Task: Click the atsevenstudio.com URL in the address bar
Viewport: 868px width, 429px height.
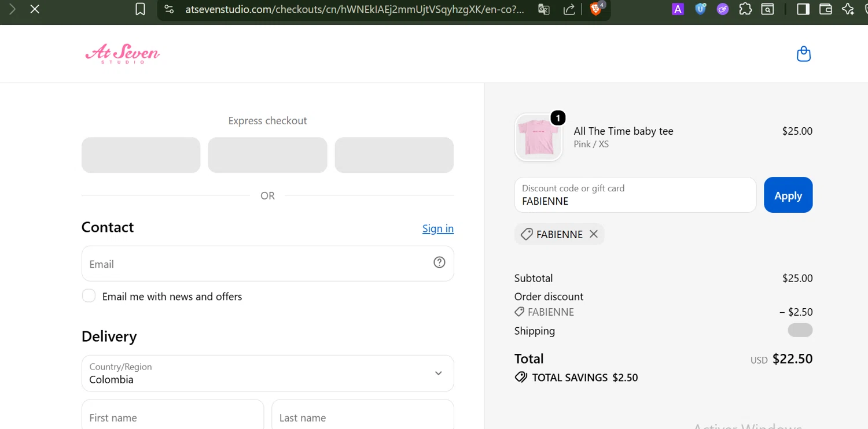Action: click(x=355, y=9)
